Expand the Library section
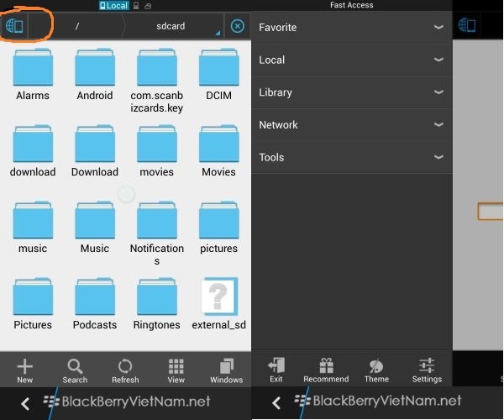 click(x=352, y=92)
